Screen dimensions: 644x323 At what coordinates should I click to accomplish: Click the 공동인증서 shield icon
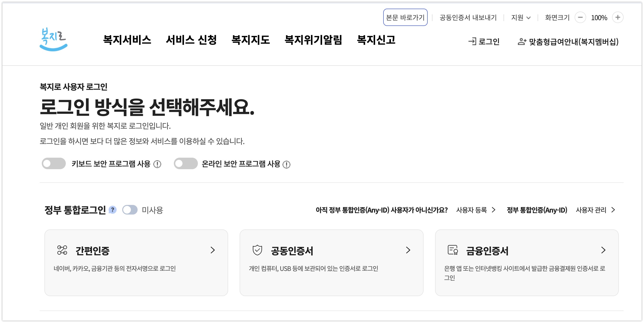tap(257, 250)
